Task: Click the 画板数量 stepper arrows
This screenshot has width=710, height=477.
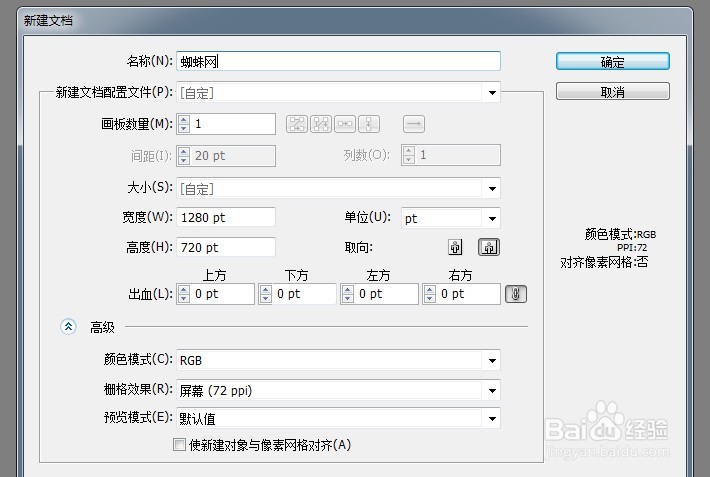Action: click(183, 124)
